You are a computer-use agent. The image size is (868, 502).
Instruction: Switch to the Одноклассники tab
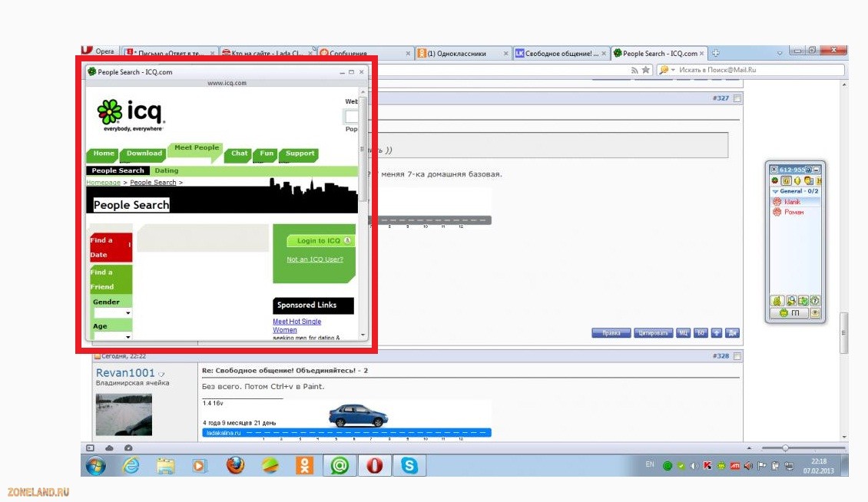click(x=462, y=53)
